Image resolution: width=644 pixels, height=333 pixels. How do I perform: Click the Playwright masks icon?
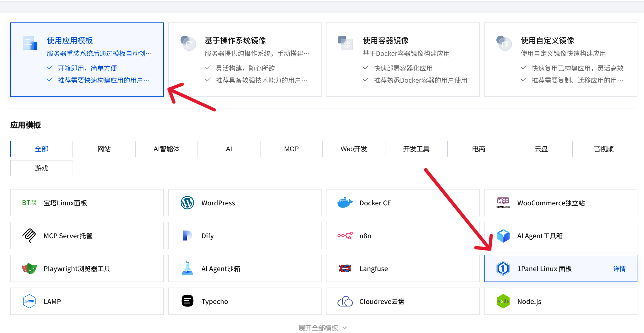(x=29, y=268)
